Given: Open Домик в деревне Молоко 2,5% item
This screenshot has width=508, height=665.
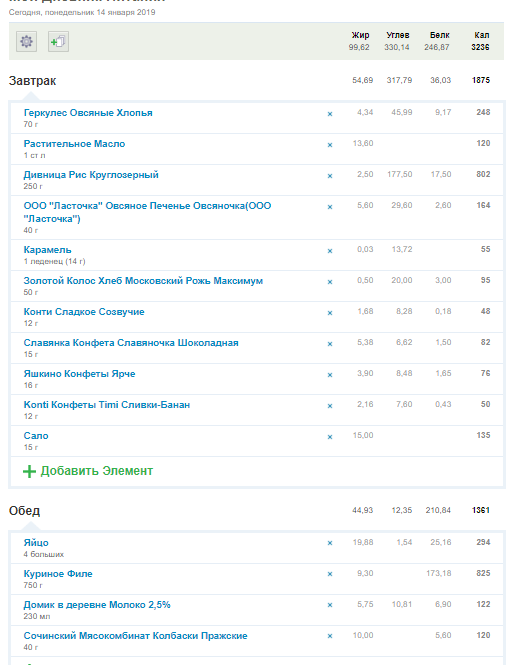Looking at the screenshot, I should 97,605.
